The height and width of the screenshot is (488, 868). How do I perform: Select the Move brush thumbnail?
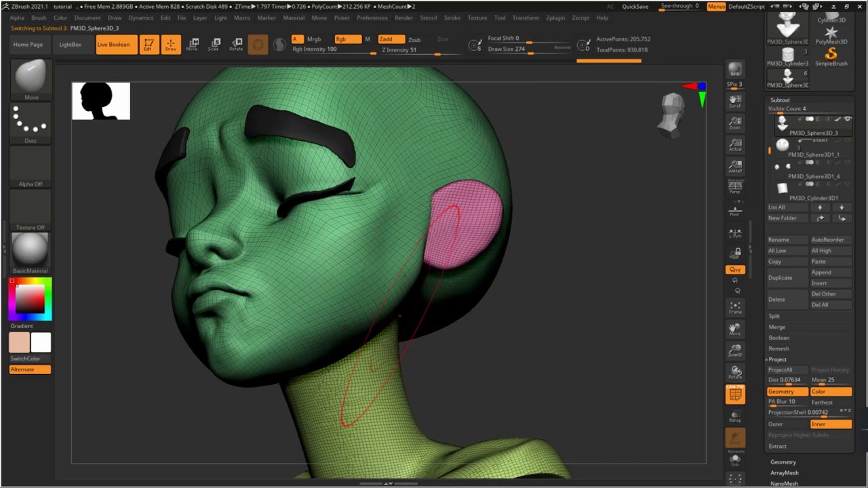(x=31, y=79)
